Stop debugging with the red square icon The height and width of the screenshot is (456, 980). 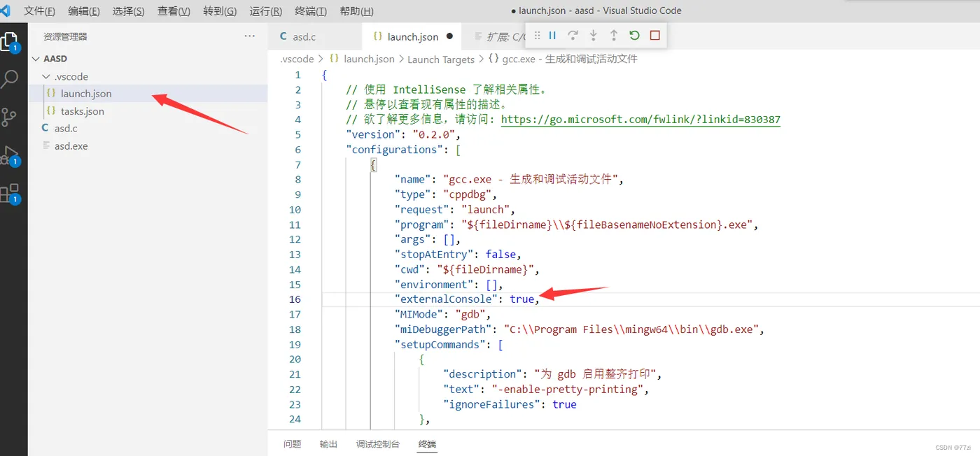coord(654,36)
